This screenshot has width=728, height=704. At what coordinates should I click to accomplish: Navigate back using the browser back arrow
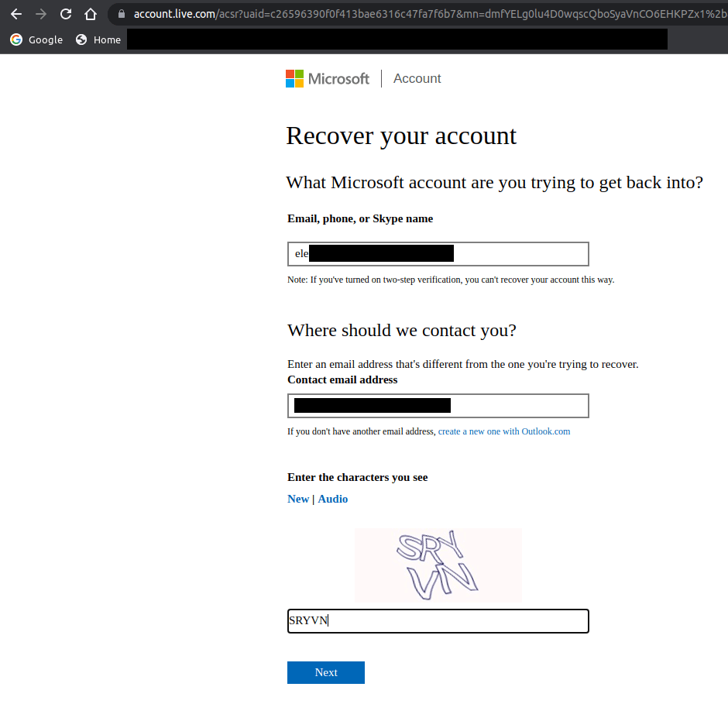click(16, 13)
